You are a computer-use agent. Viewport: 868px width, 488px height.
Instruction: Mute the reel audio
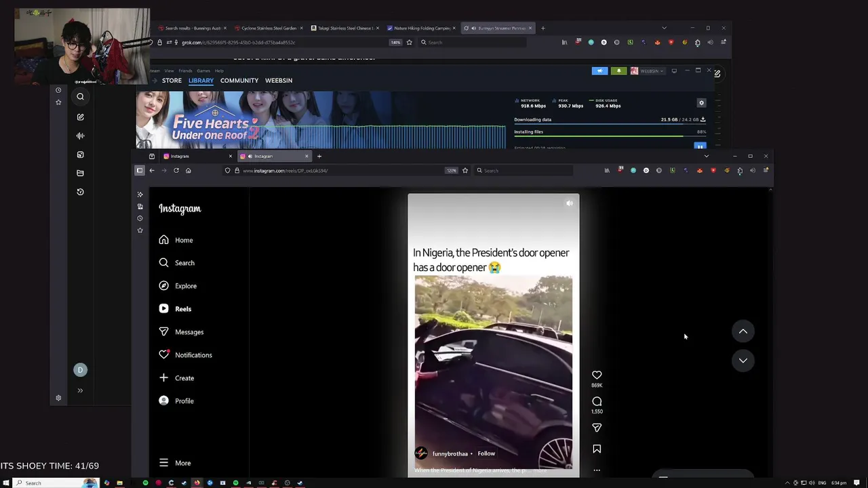[x=570, y=203]
